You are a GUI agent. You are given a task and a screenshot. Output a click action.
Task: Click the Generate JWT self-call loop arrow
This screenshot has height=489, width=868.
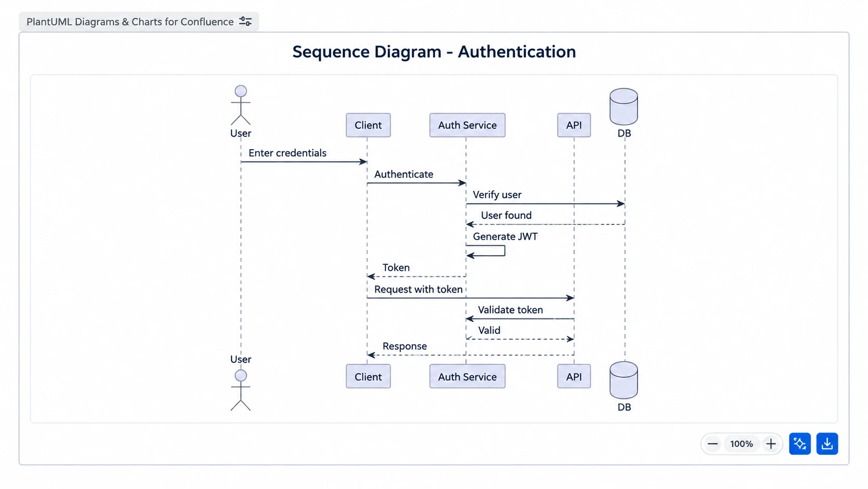point(486,250)
